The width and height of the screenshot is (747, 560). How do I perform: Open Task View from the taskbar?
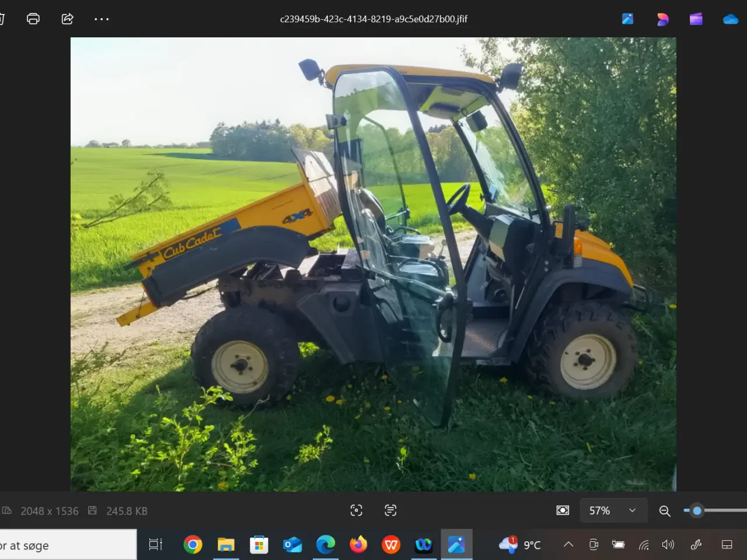[x=155, y=545]
